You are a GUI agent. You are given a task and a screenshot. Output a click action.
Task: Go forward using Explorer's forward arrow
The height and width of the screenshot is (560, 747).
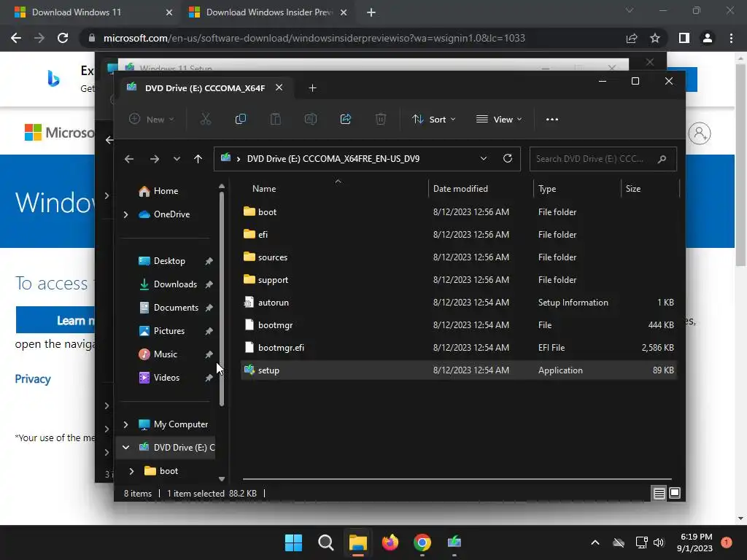(155, 159)
